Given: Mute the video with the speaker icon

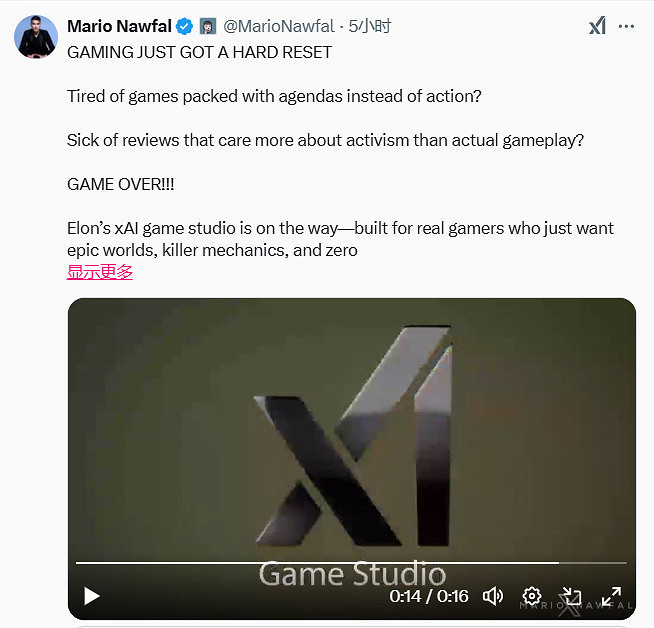Looking at the screenshot, I should click(493, 596).
